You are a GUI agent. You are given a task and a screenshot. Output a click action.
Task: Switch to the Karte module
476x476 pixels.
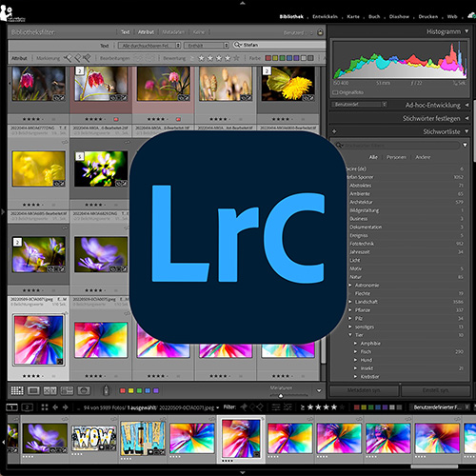pos(353,16)
